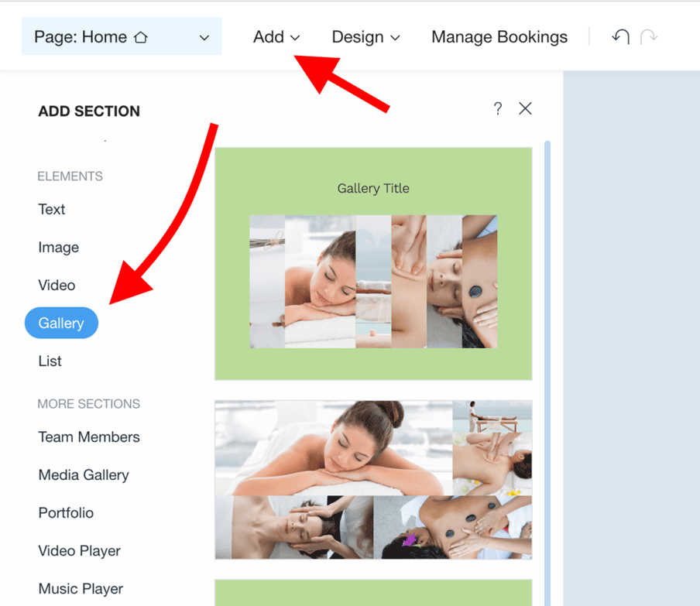Screen dimensions: 700x606
Task: Click the Undo arrow icon
Action: [620, 36]
